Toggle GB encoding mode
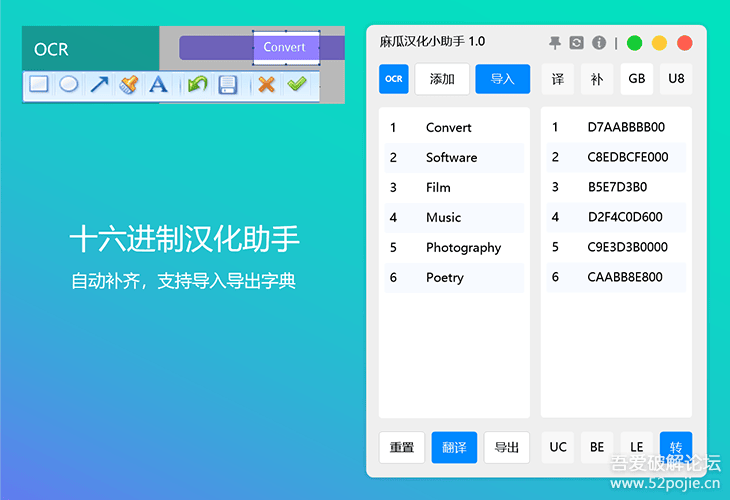This screenshot has width=730, height=500. tap(636, 79)
